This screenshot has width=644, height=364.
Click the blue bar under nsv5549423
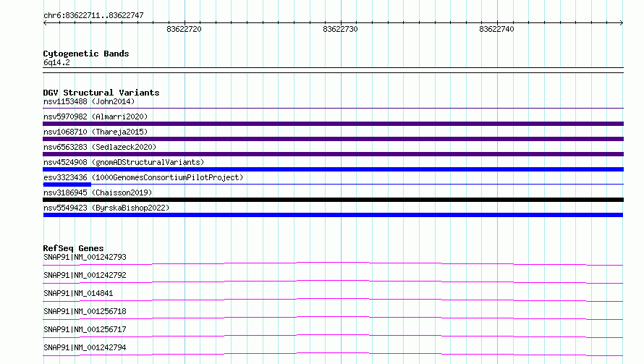[333, 215]
